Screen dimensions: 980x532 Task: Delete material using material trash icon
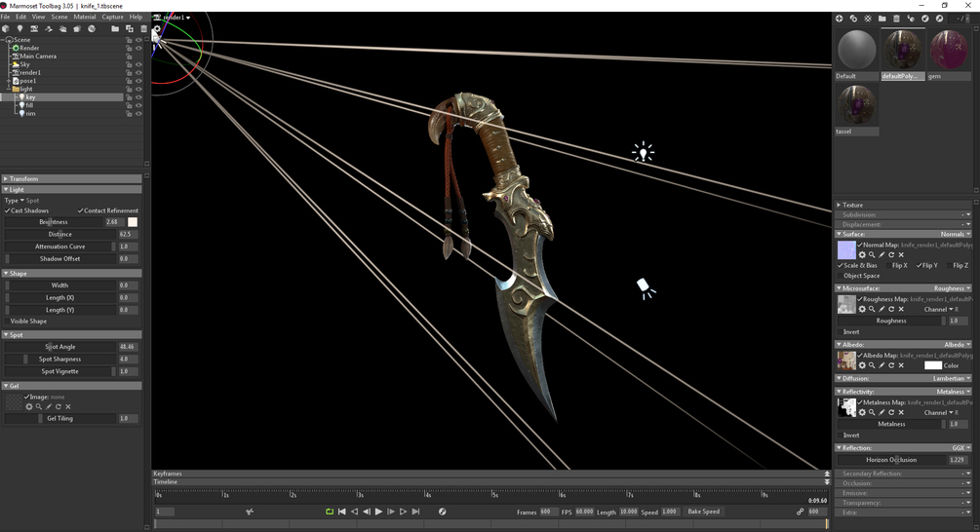coord(896,19)
